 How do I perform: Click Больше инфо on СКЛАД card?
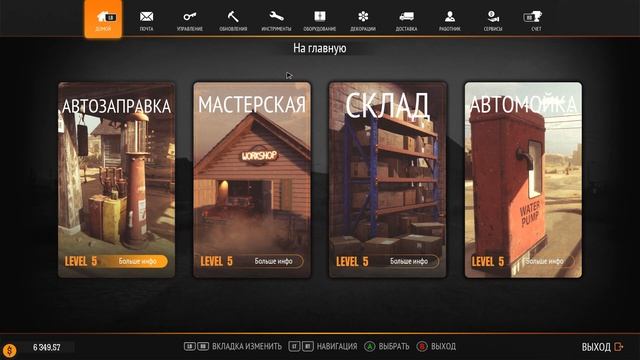(x=409, y=261)
